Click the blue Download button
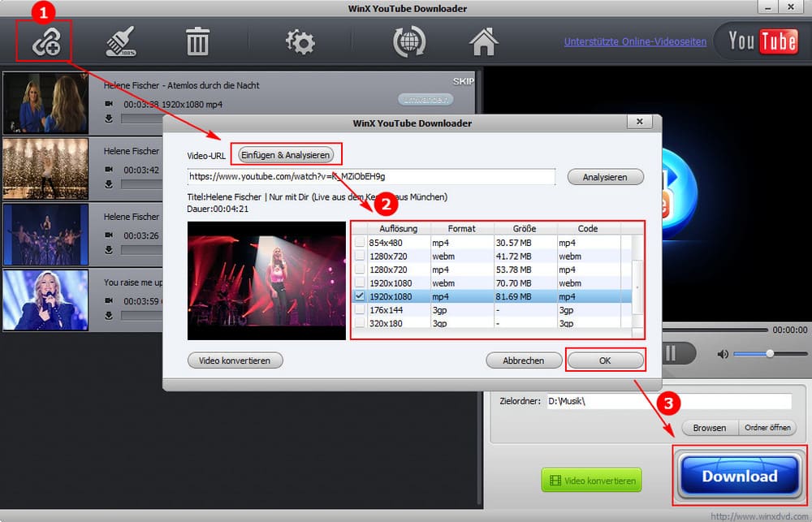Image resolution: width=812 pixels, height=522 pixels. 740,476
